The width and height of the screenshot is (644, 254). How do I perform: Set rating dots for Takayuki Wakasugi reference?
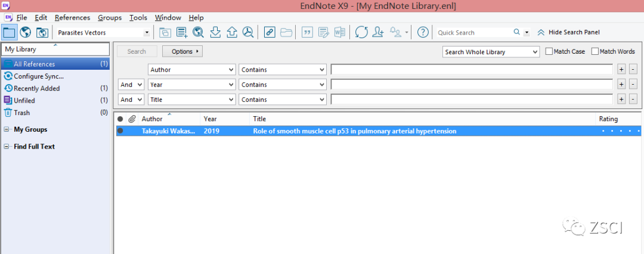click(621, 131)
